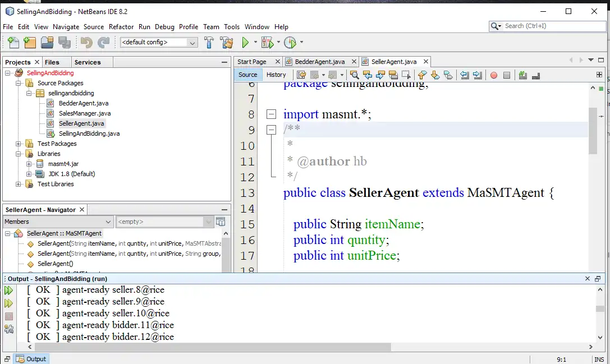
Task: Start Macro Recording with the red circle
Action: click(494, 75)
